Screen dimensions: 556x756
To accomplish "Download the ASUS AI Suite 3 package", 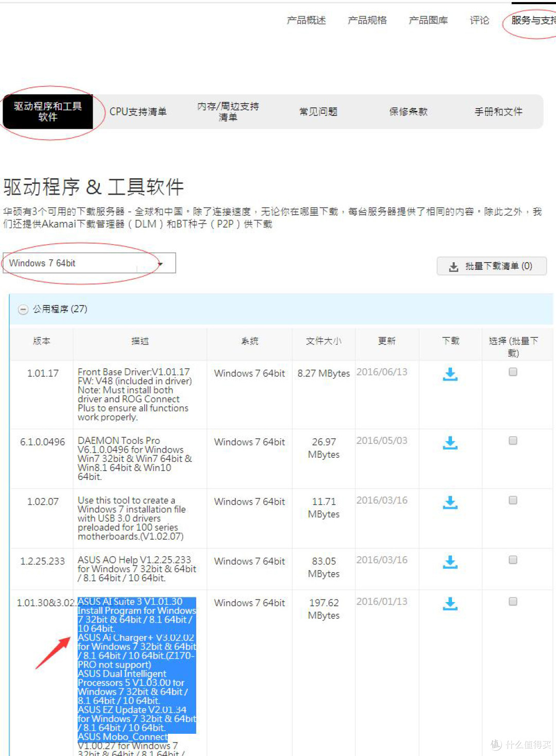I will point(450,604).
